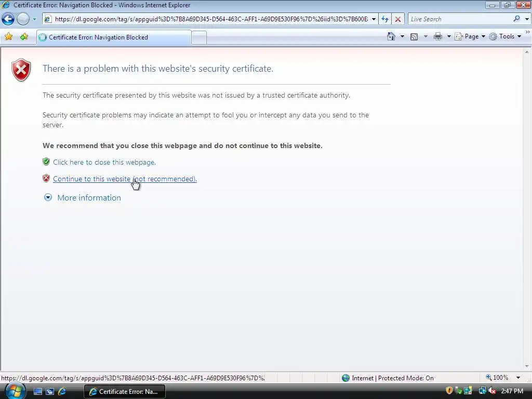Click the scrollbar up arrow
The height and width of the screenshot is (399, 532).
point(527,52)
